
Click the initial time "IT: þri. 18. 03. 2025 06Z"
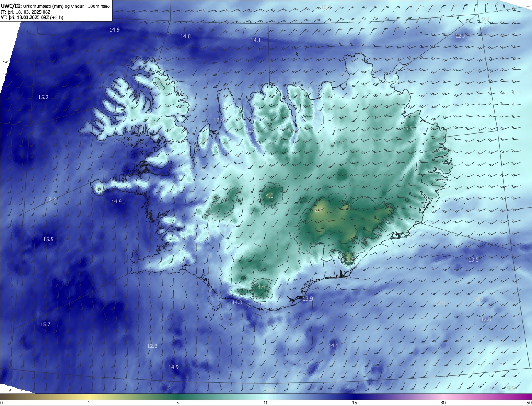pos(25,12)
